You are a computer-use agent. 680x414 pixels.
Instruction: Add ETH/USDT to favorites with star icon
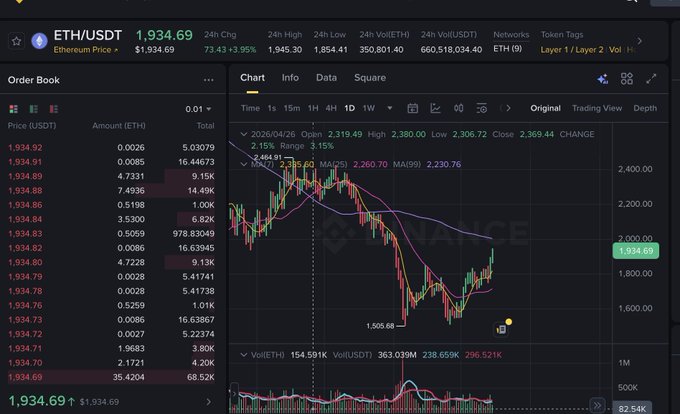pos(16,41)
